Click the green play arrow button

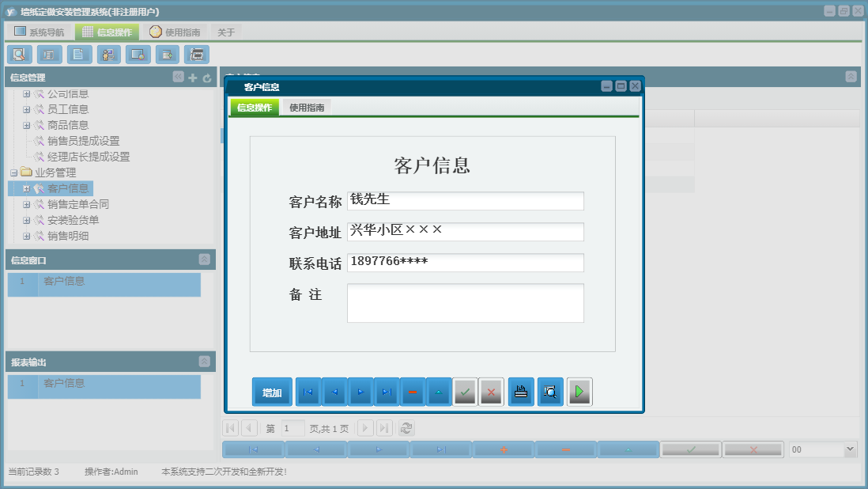pyautogui.click(x=579, y=392)
